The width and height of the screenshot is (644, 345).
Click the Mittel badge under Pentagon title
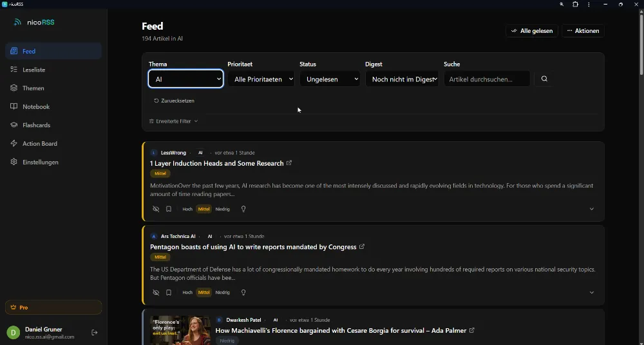point(160,257)
